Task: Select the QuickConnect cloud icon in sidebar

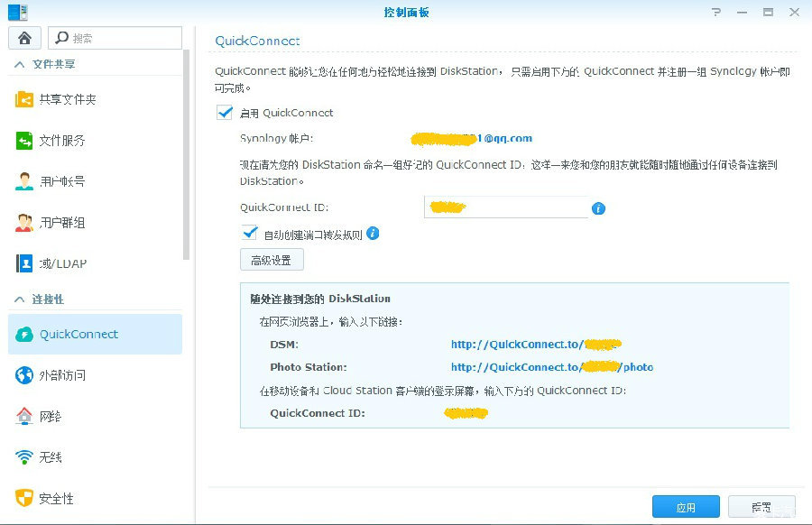Action: (24, 335)
